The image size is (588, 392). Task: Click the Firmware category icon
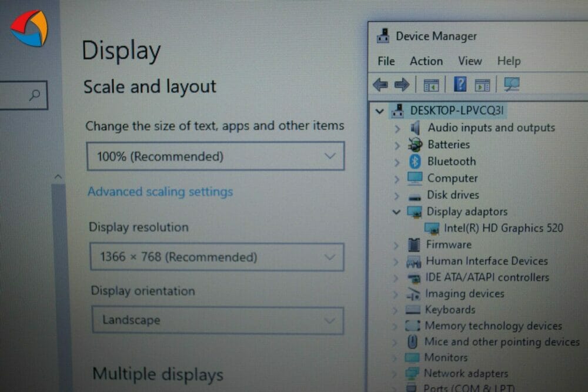[414, 244]
